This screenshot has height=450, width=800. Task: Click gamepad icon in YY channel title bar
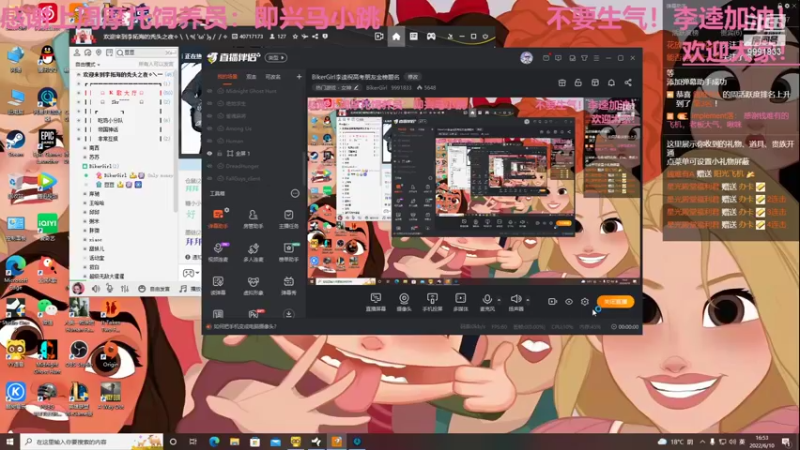[431, 36]
